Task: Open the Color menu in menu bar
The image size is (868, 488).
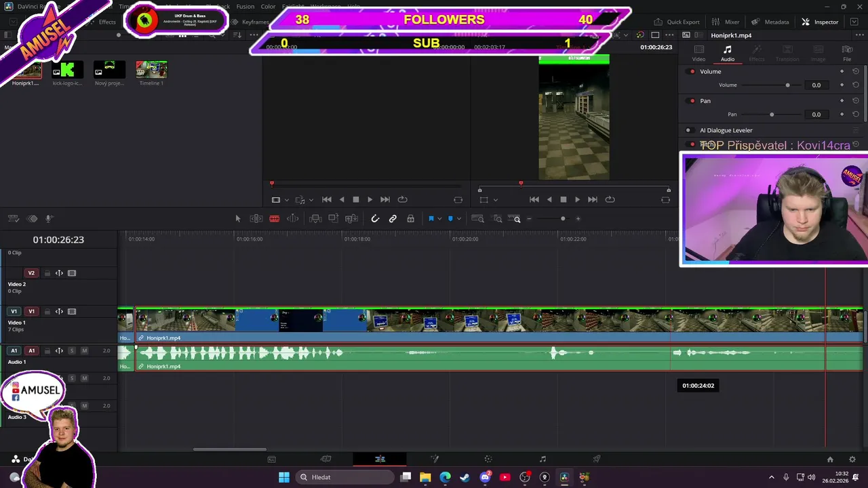Action: [268, 6]
